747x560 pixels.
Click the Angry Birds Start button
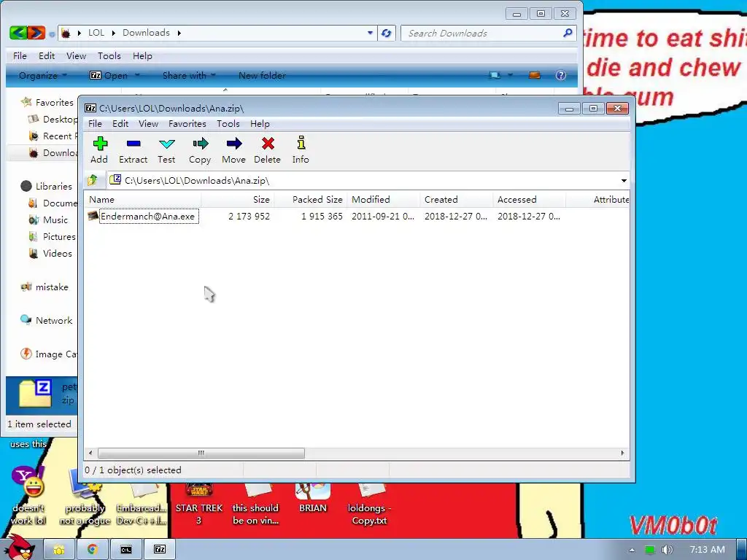pyautogui.click(x=20, y=548)
